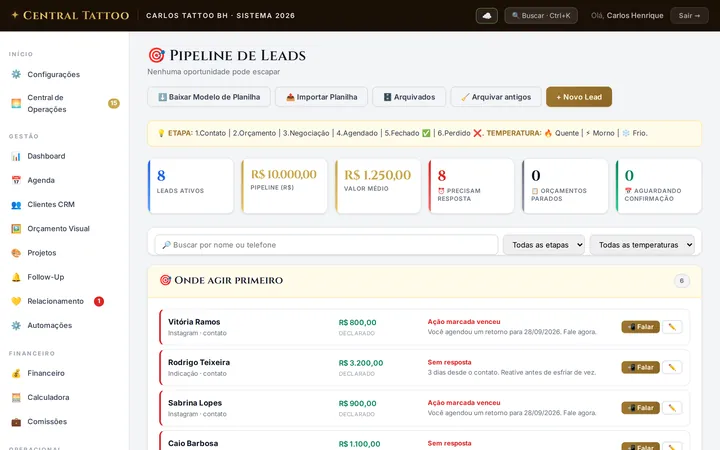Open the Buscar Ctrl+K search

pyautogui.click(x=541, y=16)
